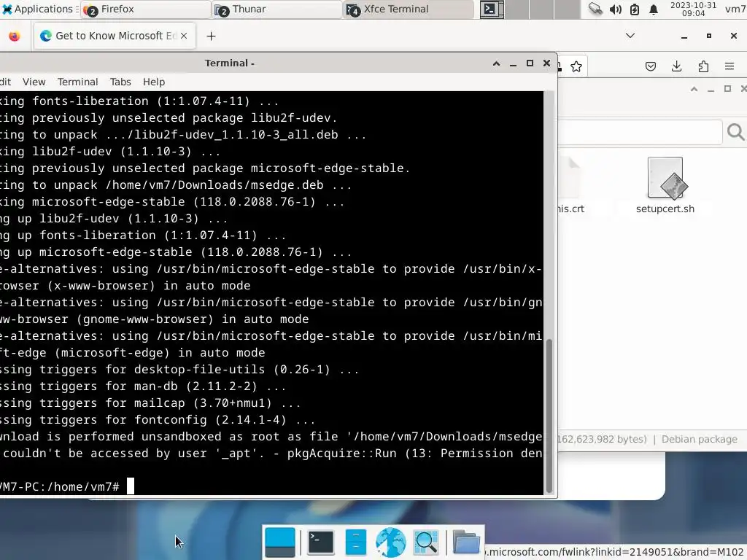Launch the File Manager cabinet icon in dock
Viewport: 747px width, 560px height.
pos(355,542)
